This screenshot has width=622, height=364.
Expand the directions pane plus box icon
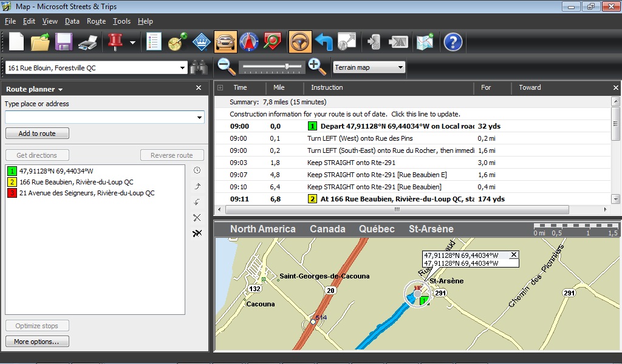point(220,88)
